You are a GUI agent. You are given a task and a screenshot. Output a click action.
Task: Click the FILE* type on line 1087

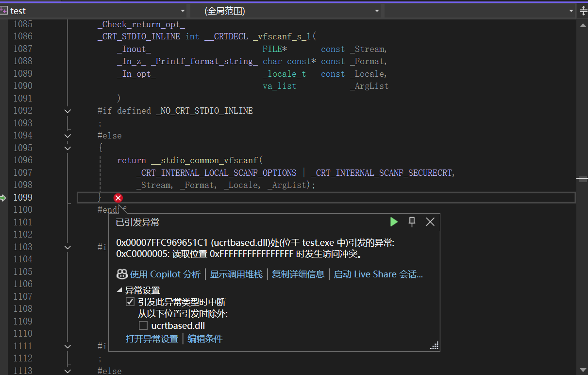tap(275, 49)
